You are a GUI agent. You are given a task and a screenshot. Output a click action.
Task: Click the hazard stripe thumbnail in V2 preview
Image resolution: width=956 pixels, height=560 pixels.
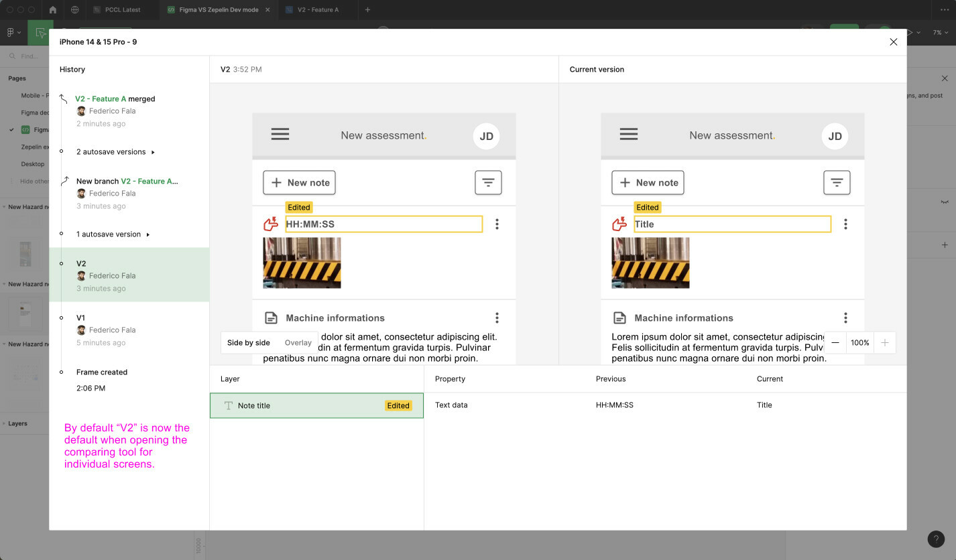[x=302, y=263]
